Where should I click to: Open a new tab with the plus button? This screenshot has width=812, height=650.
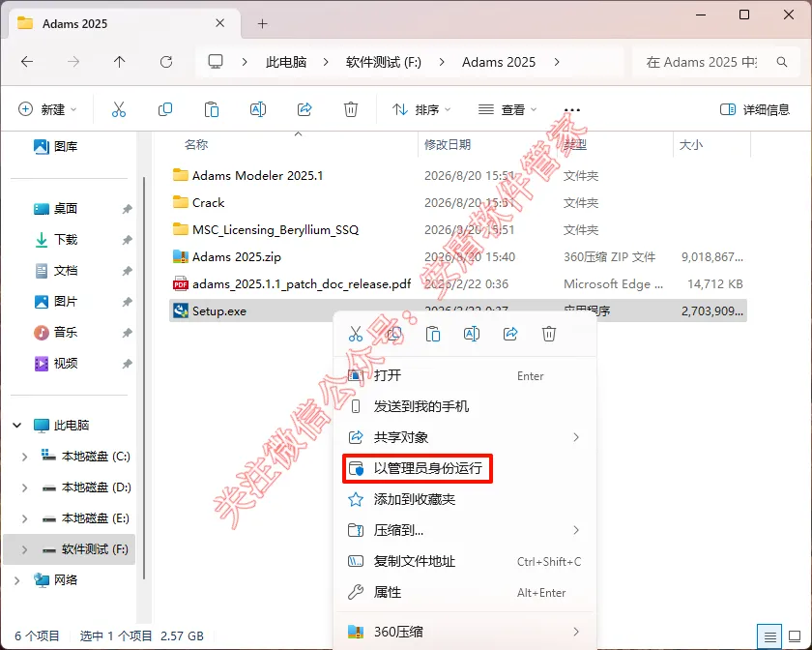tap(263, 24)
